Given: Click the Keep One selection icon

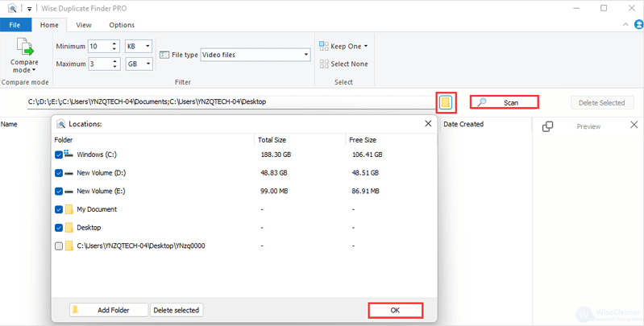Looking at the screenshot, I should [324, 46].
